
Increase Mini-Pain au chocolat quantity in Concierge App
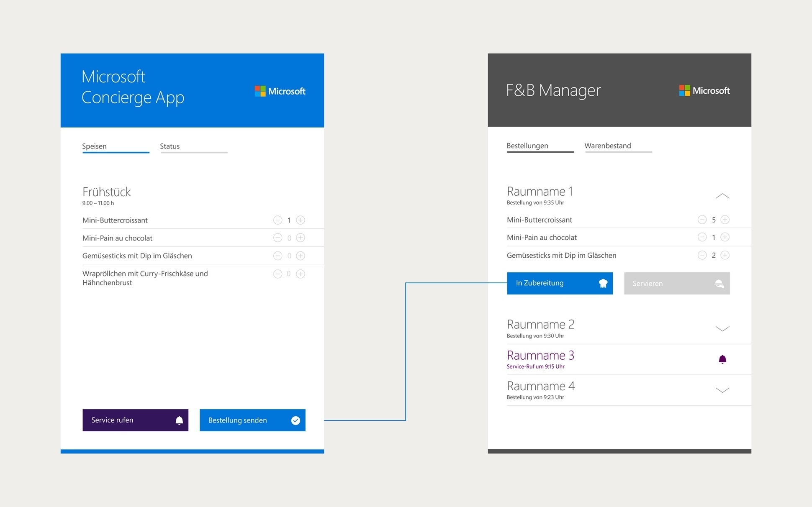tap(301, 238)
